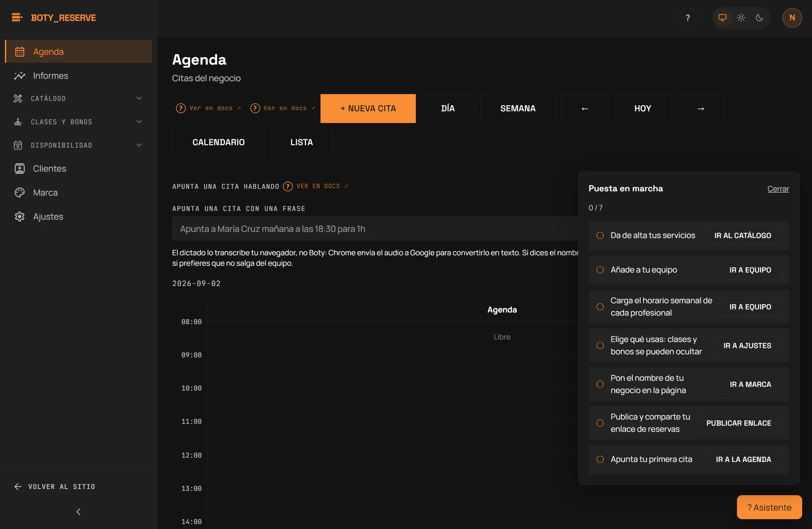The width and height of the screenshot is (812, 529).
Task: Switch to the Lista view tab
Action: click(302, 142)
